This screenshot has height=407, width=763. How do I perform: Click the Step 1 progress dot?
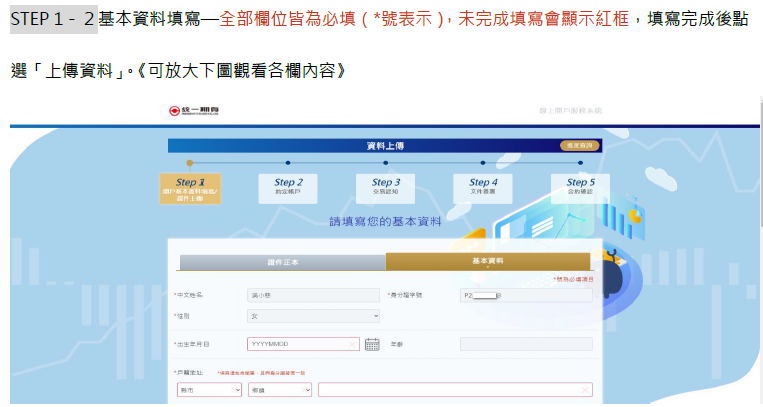coord(190,162)
